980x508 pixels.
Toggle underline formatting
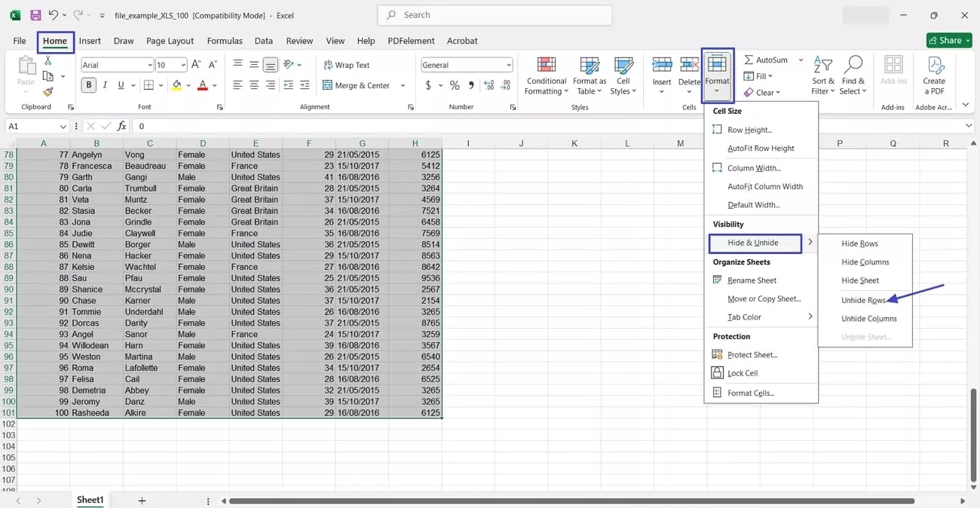coord(121,85)
